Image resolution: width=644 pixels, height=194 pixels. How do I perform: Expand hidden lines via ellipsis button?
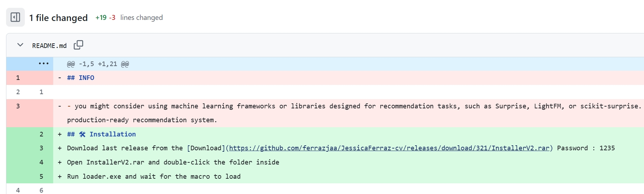(x=43, y=64)
